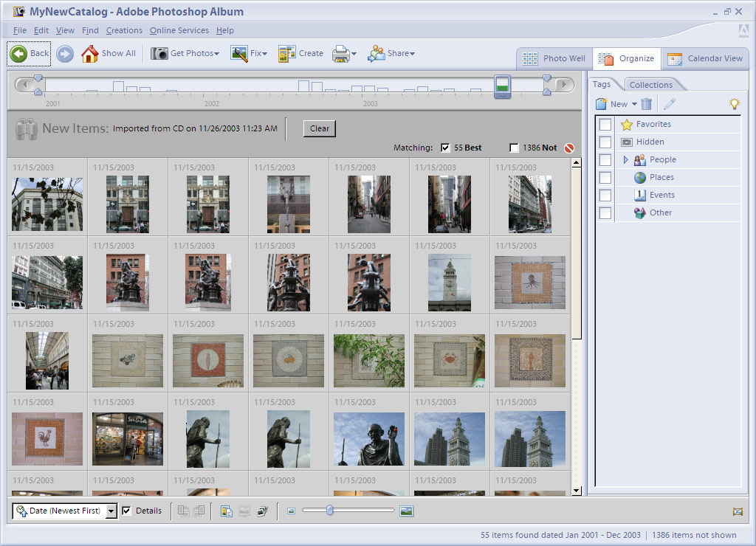Click the trash can delete tag icon
Screen dimensions: 756x546
pyautogui.click(x=647, y=104)
